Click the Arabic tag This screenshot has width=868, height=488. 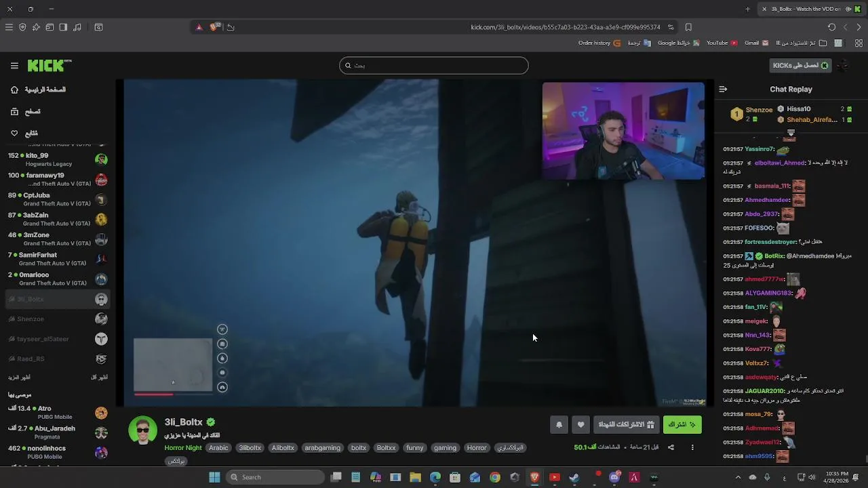tap(218, 448)
